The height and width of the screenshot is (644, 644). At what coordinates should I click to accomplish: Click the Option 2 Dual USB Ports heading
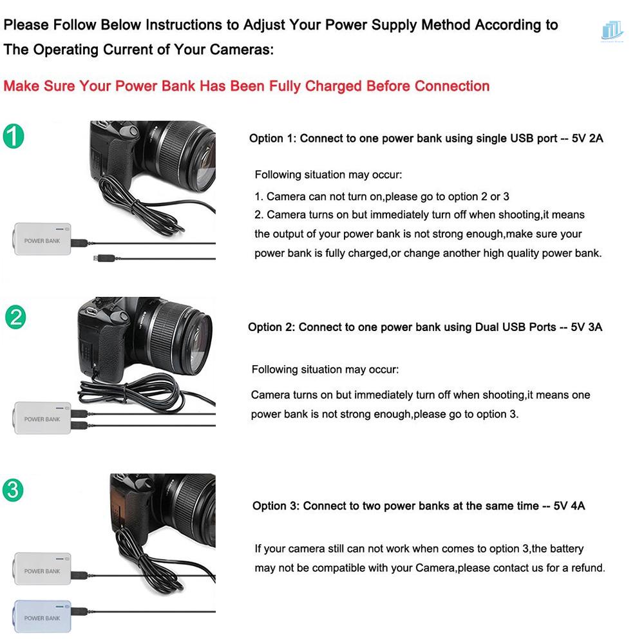(x=425, y=327)
